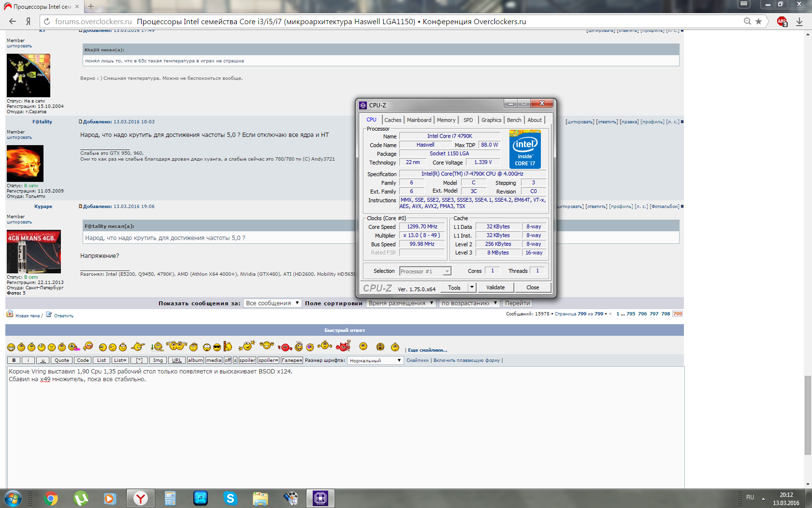This screenshot has width=812, height=508.
Task: Open uTorrent from the taskbar
Action: pos(81,498)
